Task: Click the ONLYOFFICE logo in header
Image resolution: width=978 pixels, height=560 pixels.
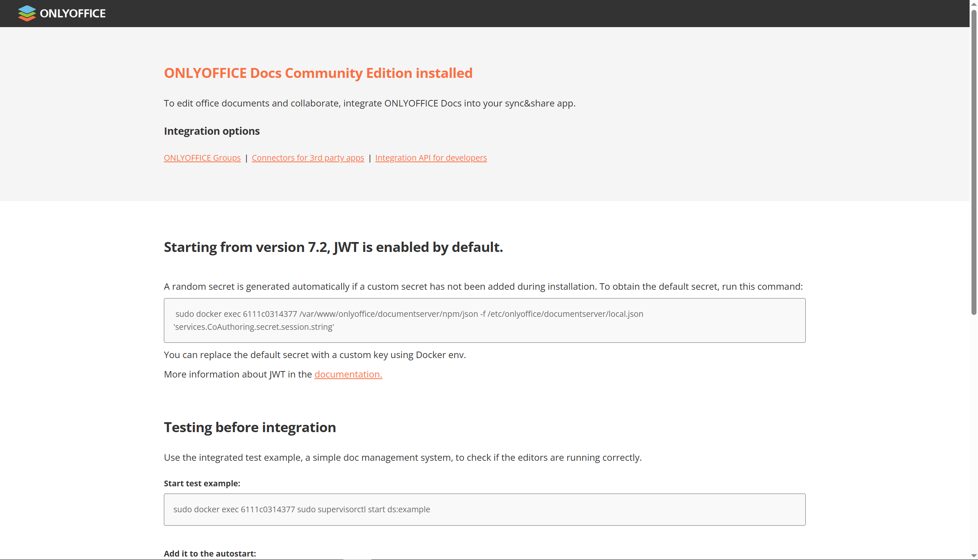Action: [x=62, y=13]
